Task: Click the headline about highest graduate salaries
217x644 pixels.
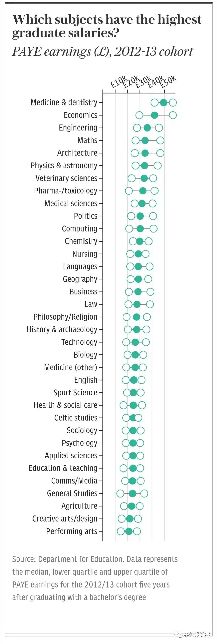Action: (107, 26)
